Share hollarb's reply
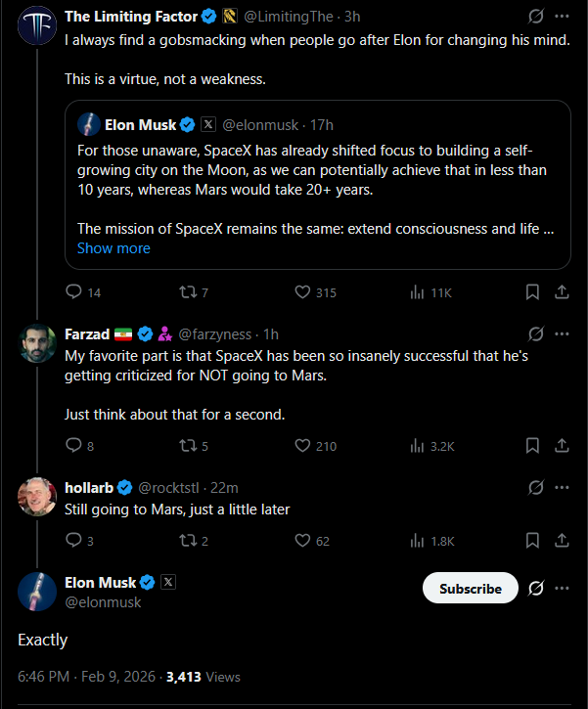The height and width of the screenshot is (709, 588). (x=563, y=540)
